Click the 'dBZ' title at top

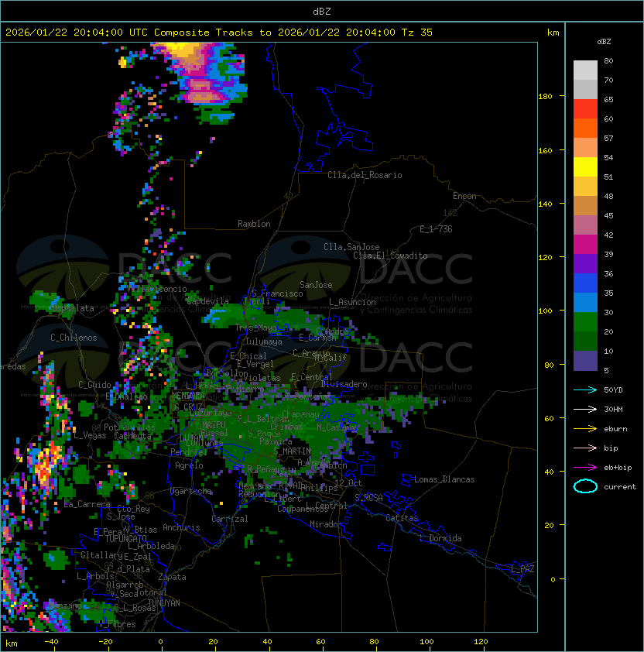tap(322, 11)
